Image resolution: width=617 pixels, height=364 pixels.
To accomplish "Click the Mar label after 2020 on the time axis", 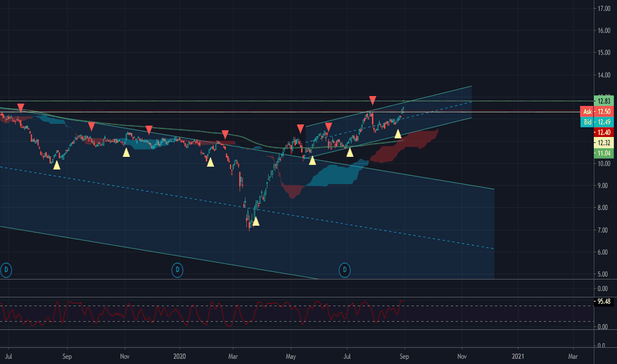I will click(233, 356).
